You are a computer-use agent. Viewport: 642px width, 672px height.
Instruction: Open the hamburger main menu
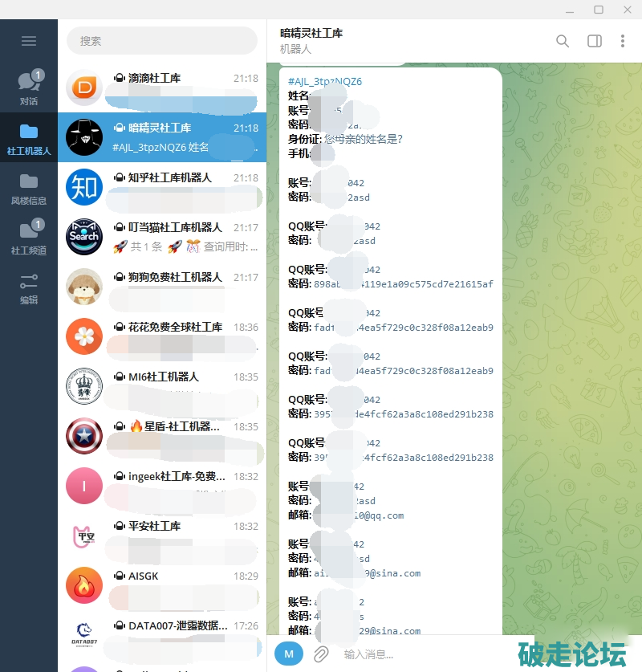pos(29,41)
